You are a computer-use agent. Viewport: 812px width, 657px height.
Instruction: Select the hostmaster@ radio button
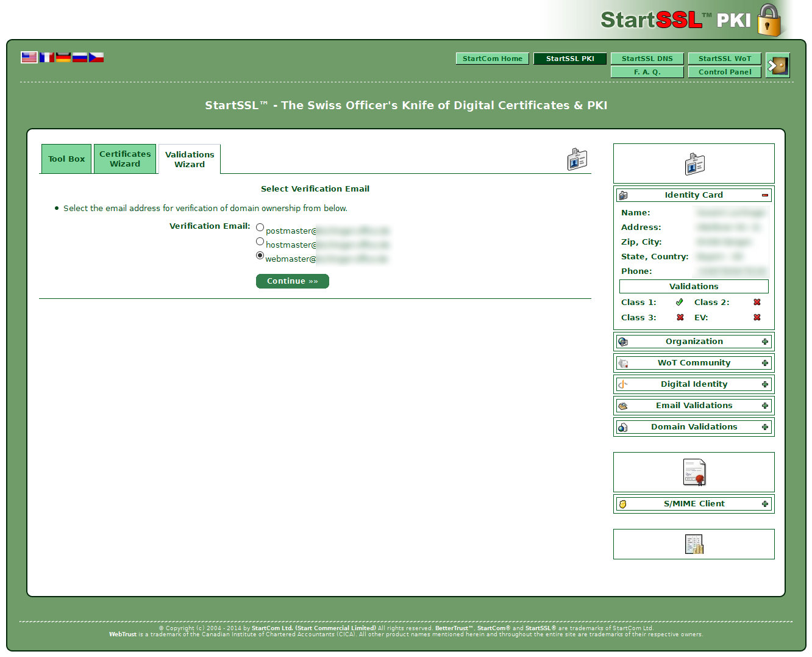pos(260,242)
